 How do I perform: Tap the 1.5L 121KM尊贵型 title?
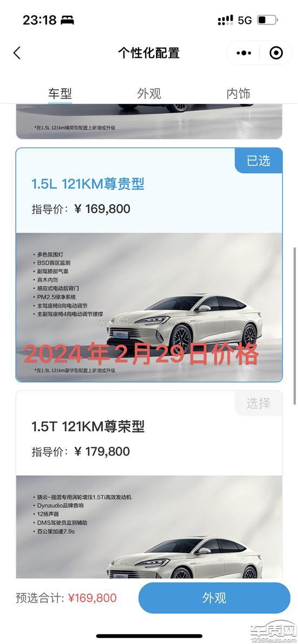click(x=88, y=184)
